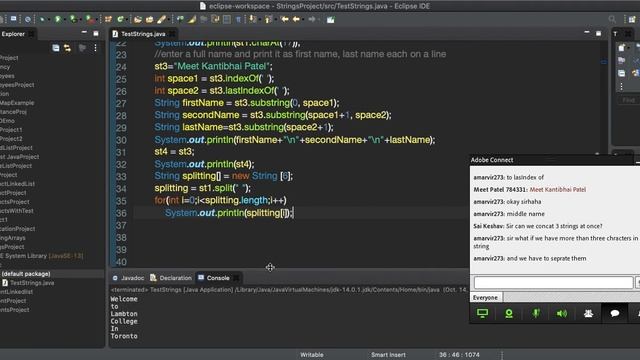The width and height of the screenshot is (640, 360).
Task: Click Adobe Connect webcam icon
Action: pyautogui.click(x=509, y=313)
